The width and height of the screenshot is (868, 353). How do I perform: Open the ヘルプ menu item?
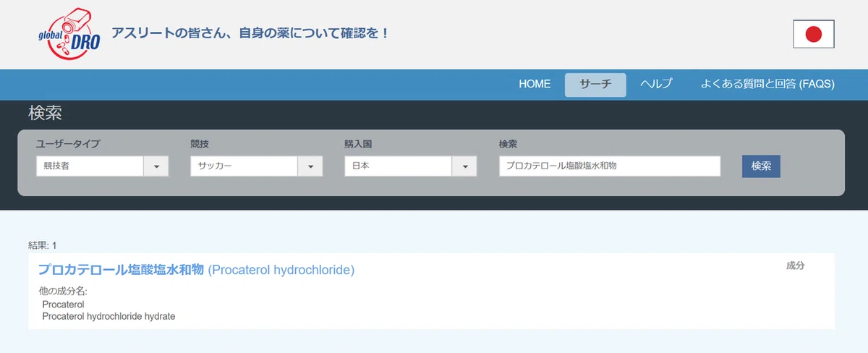[x=656, y=85]
